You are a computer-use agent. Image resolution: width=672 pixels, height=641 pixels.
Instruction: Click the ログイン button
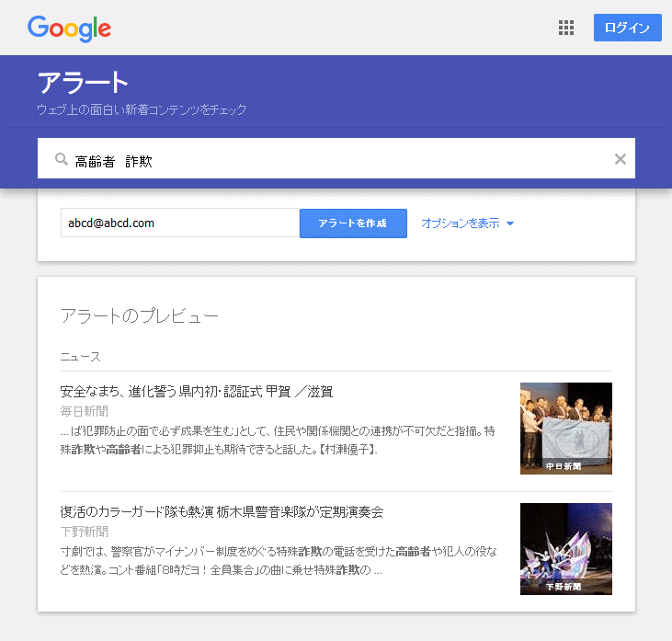[628, 28]
